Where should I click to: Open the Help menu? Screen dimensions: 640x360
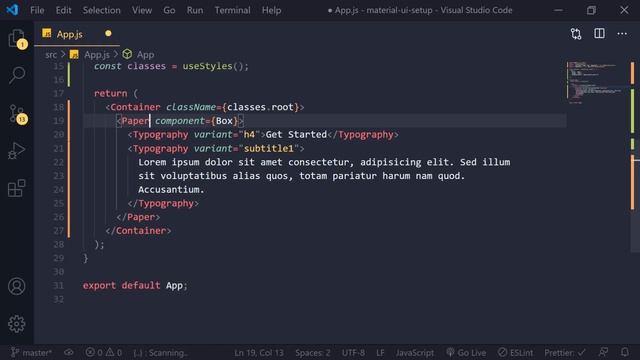(x=271, y=10)
